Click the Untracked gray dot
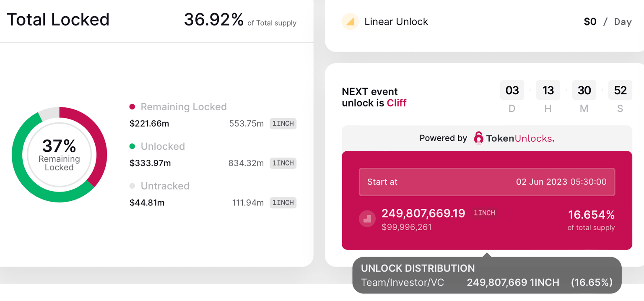This screenshot has width=644, height=301. pos(132,186)
